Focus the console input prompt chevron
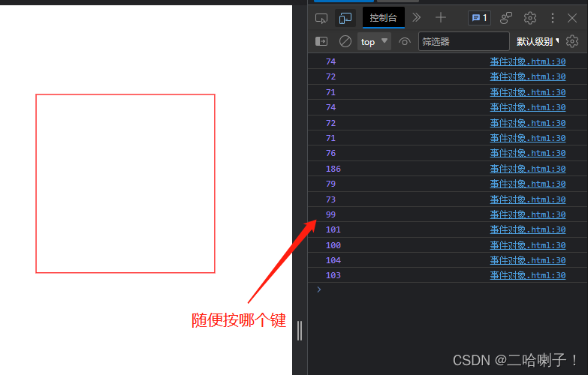This screenshot has width=588, height=375. point(318,289)
